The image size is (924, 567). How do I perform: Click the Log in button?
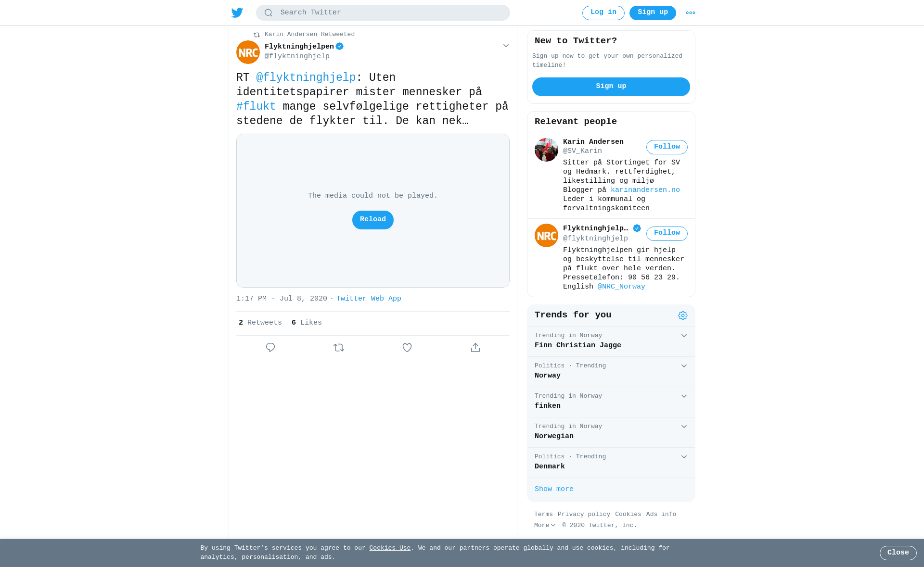pyautogui.click(x=603, y=13)
